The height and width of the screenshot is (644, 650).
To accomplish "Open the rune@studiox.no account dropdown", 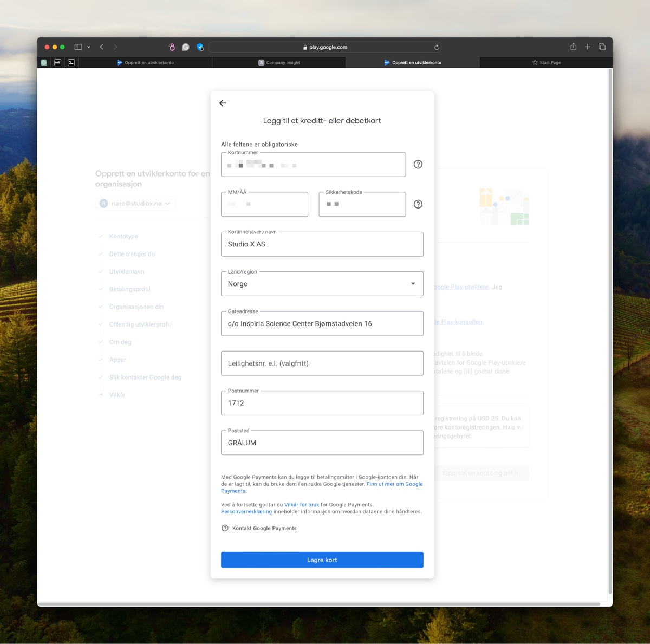I will pyautogui.click(x=135, y=204).
